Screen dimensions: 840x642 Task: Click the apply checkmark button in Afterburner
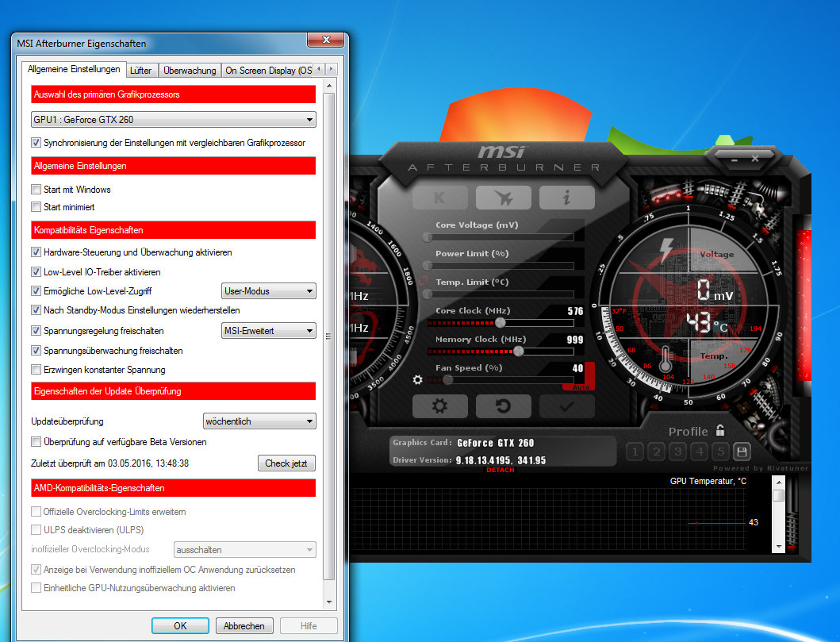pos(567,406)
